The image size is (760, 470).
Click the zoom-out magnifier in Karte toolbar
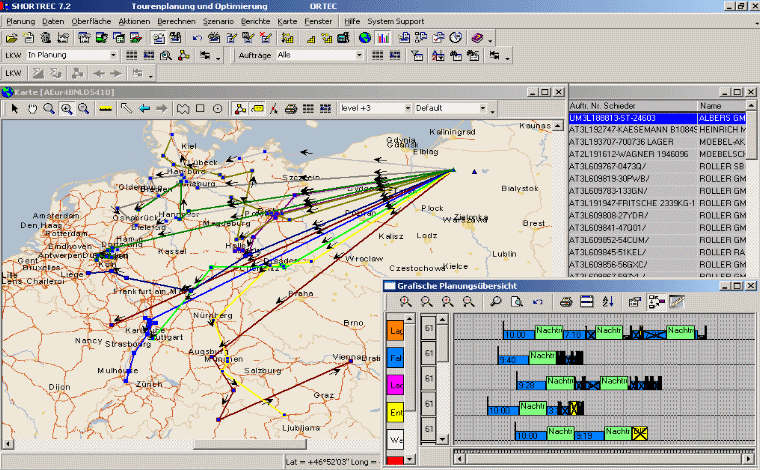(83, 109)
